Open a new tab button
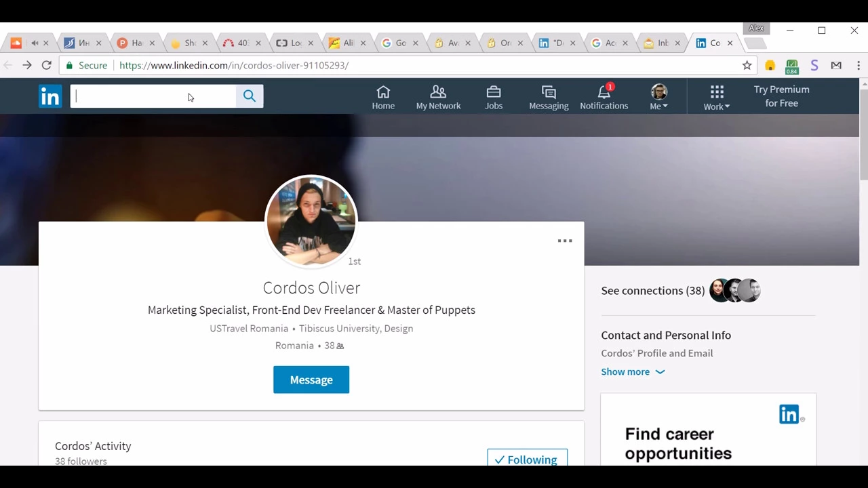Viewport: 868px width, 488px height. (x=755, y=43)
